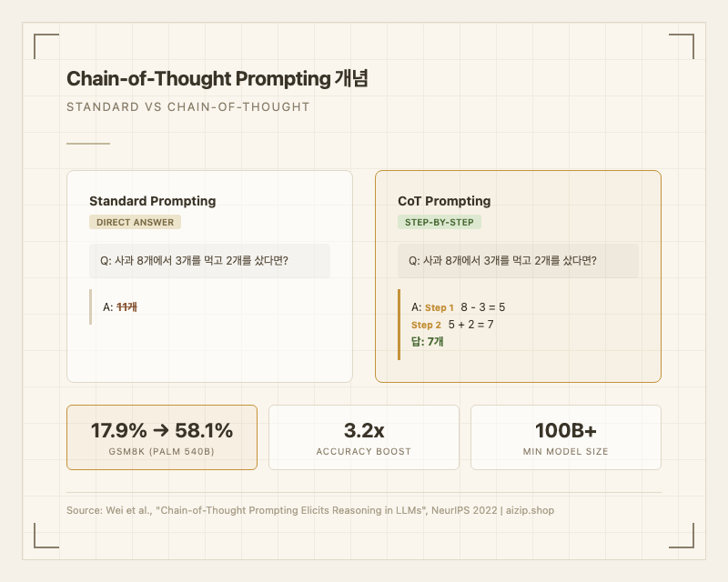
Task: Click the short divider line under the subtitle
Action: tap(88, 144)
